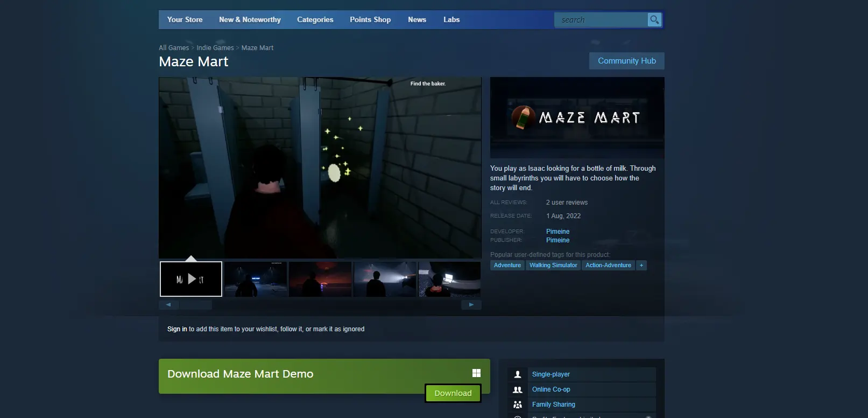Open the Your Store menu
Viewport: 868px width, 418px height.
point(185,19)
